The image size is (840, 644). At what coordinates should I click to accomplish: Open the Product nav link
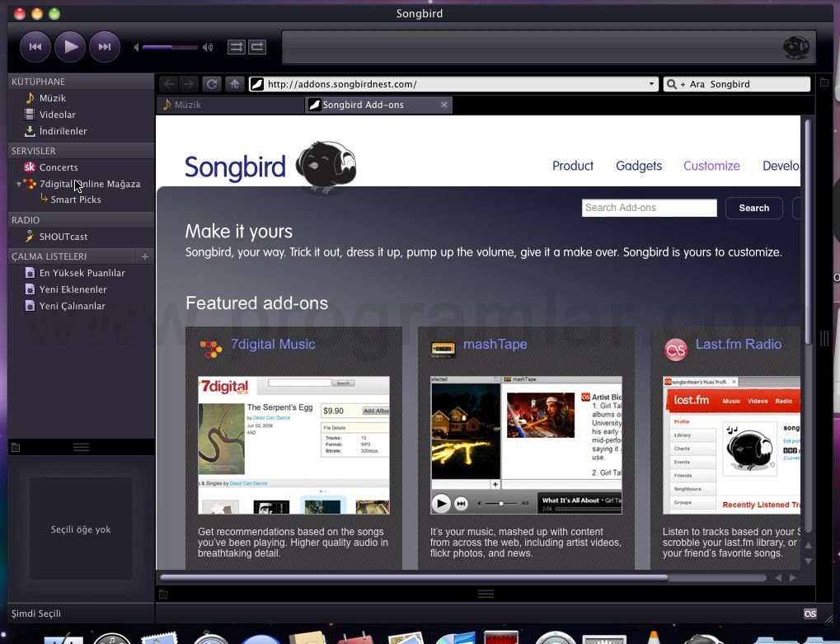tap(573, 166)
